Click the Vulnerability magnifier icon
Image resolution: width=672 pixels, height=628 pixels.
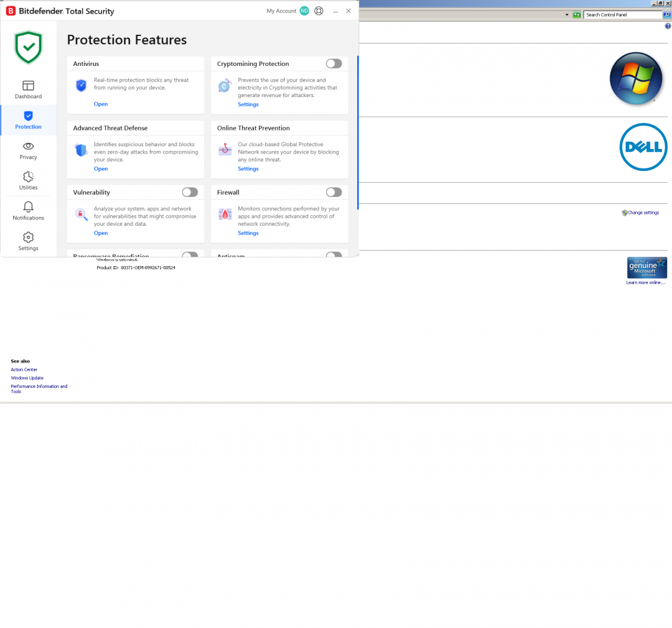click(x=81, y=214)
